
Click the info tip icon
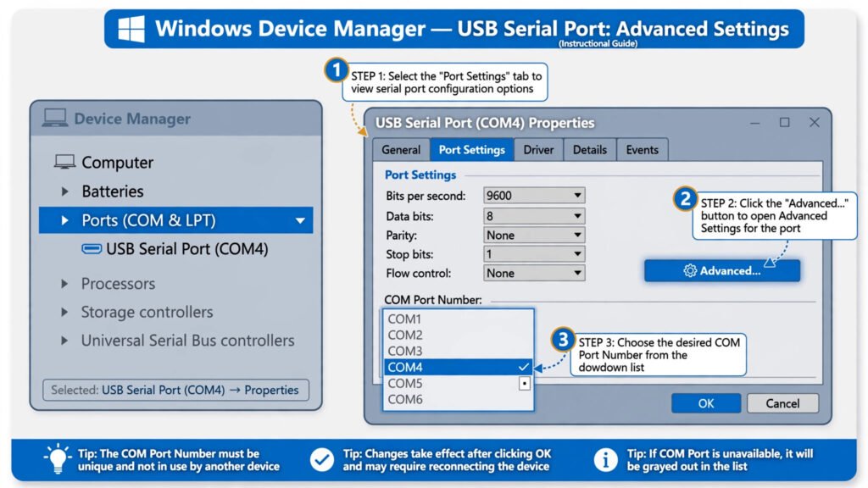coord(605,460)
